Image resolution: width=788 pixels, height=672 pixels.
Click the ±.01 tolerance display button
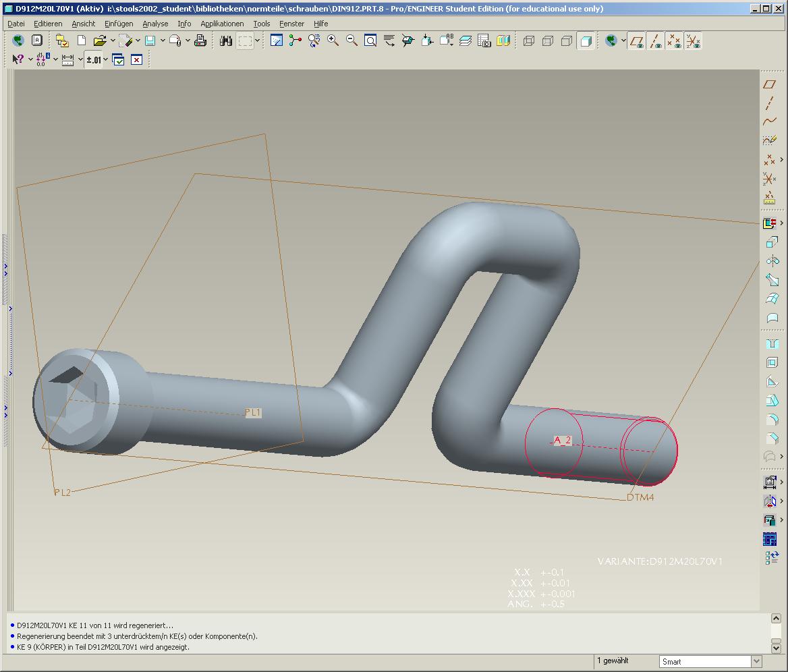point(94,60)
